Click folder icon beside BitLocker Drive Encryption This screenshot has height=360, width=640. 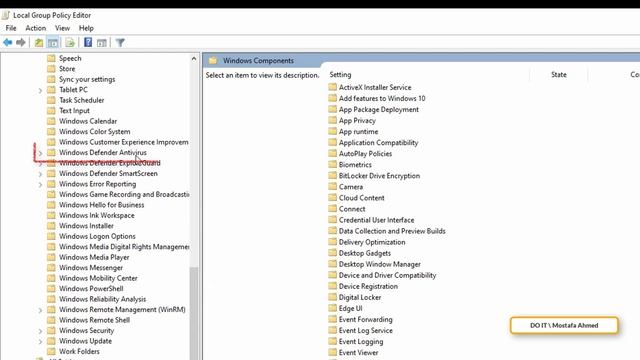point(333,176)
